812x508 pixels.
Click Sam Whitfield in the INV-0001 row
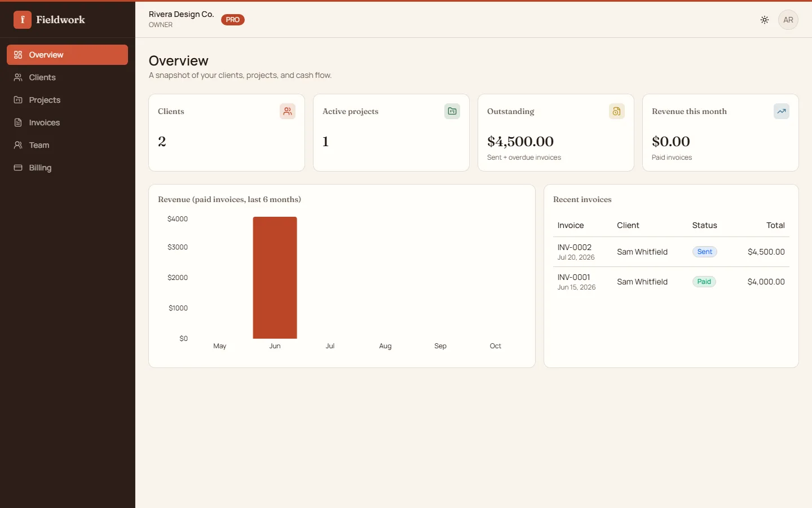pyautogui.click(x=642, y=282)
